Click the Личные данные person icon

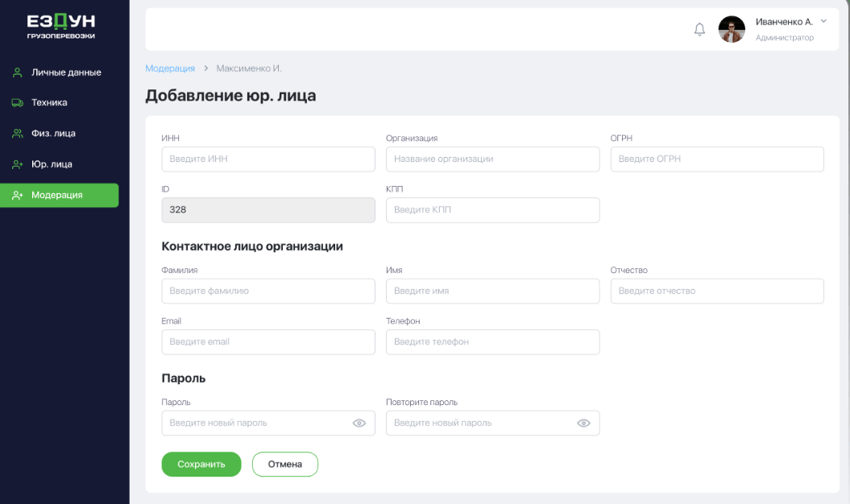17,72
